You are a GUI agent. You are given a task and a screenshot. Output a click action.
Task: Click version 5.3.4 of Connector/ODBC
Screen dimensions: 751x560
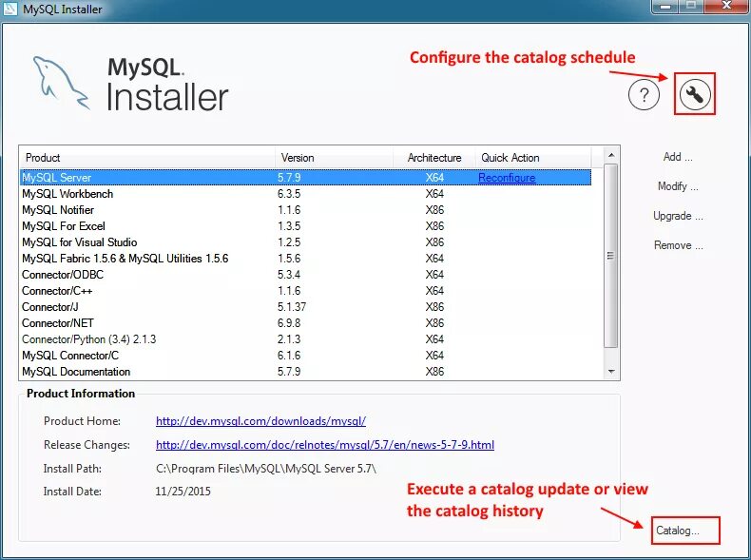[289, 275]
